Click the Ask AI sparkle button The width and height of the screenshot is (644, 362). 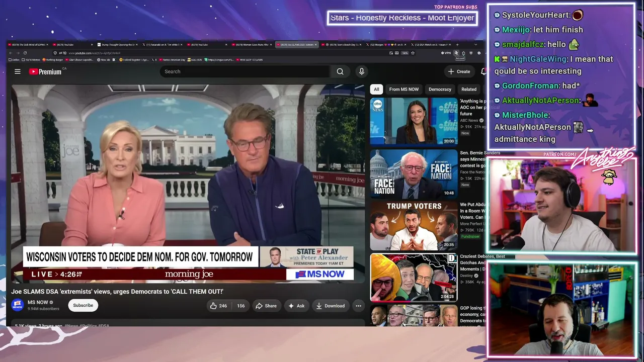tap(296, 306)
